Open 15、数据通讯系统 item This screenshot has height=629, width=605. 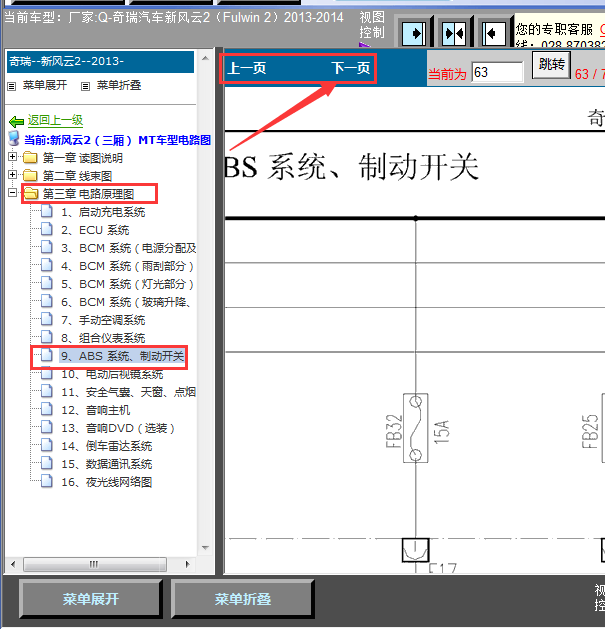click(106, 464)
